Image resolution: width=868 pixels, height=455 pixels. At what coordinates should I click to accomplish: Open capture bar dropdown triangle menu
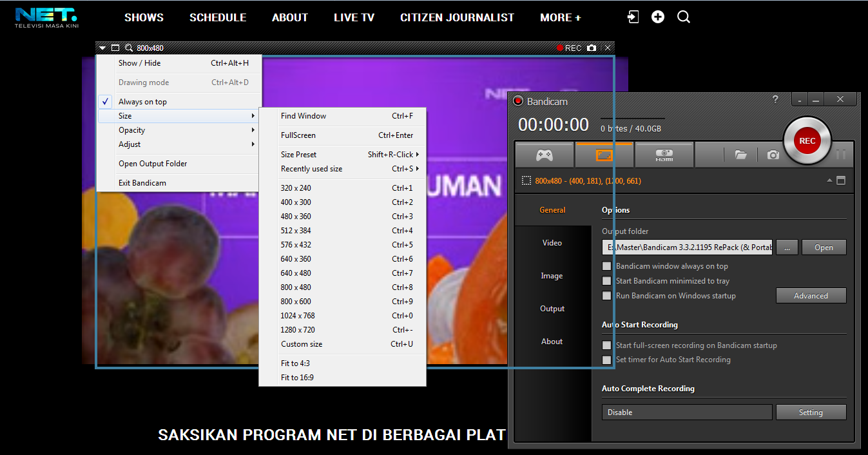click(x=102, y=48)
